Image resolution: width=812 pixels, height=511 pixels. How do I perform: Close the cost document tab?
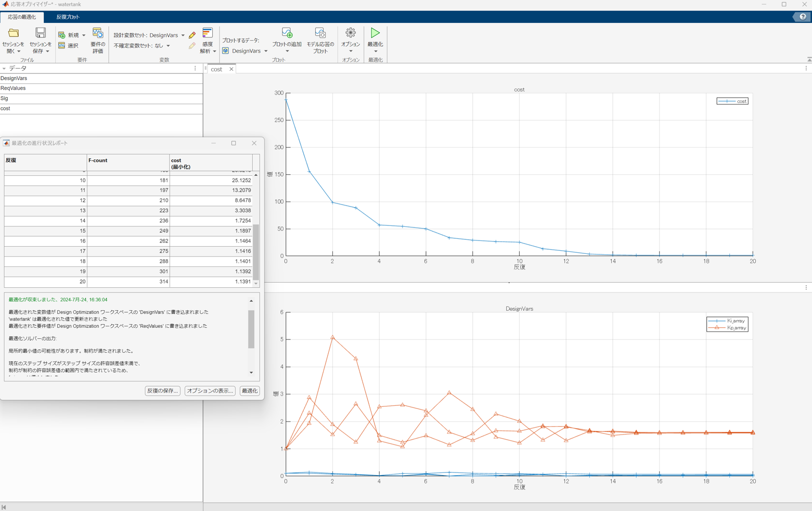pyautogui.click(x=231, y=69)
